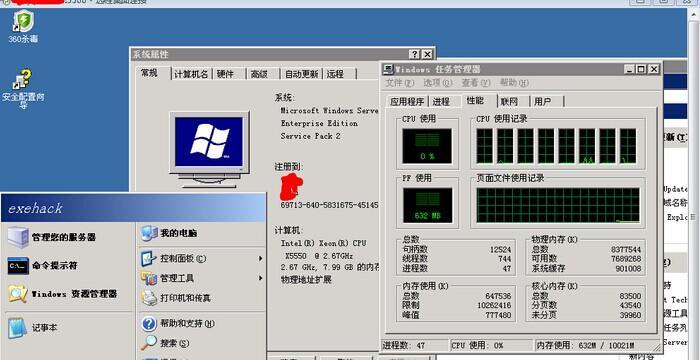This screenshot has height=360, width=700.
Task: Switch to 高级 tab in 系统属性
Action: click(259, 74)
